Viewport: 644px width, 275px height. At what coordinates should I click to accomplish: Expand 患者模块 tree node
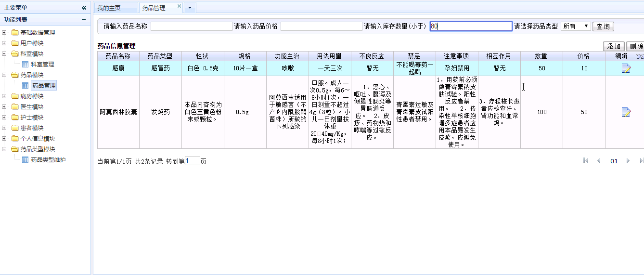[4, 128]
